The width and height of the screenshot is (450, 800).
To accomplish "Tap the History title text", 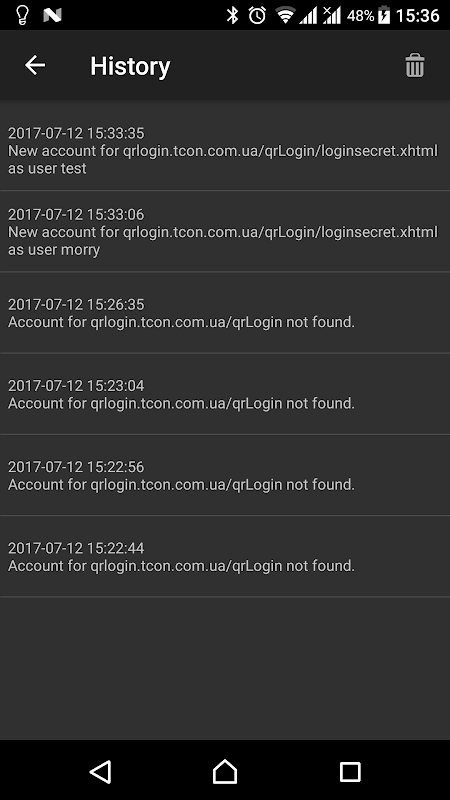I will tap(130, 66).
